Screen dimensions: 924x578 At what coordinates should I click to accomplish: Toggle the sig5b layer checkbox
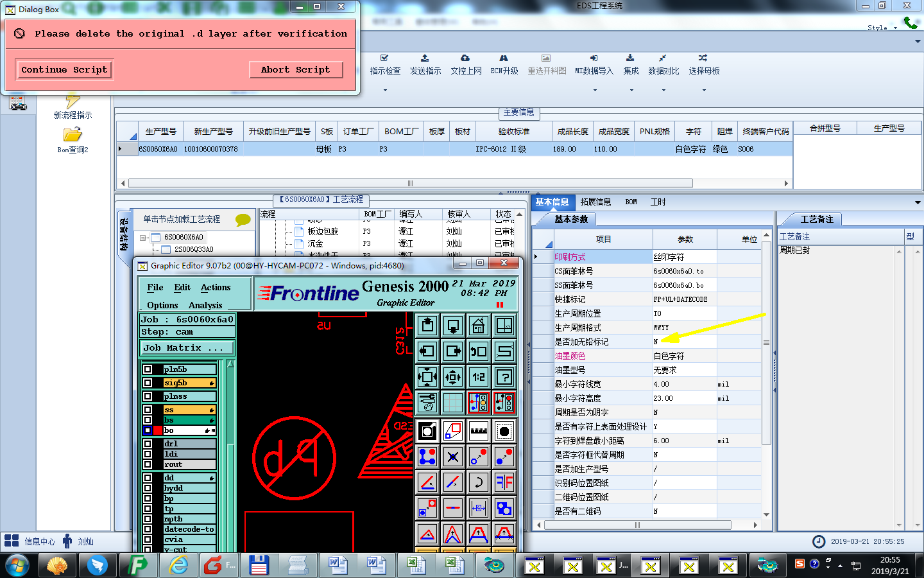148,383
